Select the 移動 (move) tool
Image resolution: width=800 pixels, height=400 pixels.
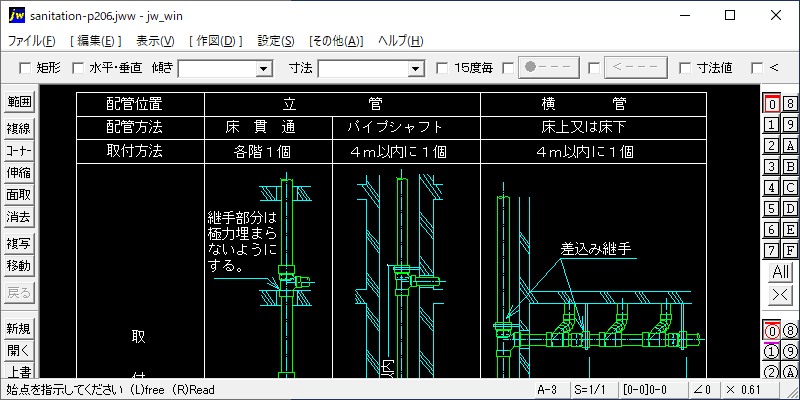(19, 266)
